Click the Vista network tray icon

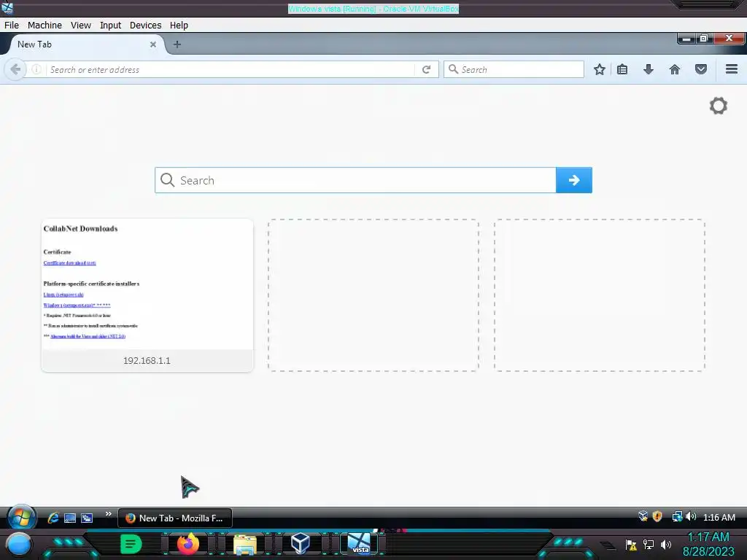click(x=677, y=517)
